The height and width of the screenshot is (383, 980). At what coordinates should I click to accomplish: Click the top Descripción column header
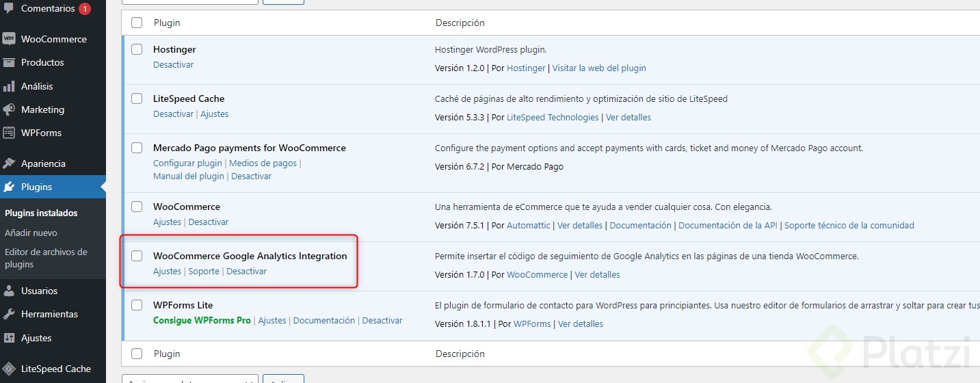(460, 23)
